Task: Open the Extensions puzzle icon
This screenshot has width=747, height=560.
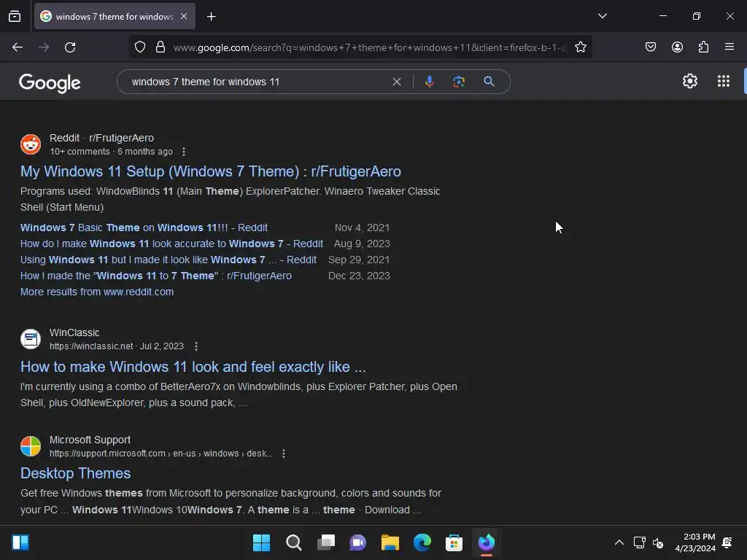Action: (x=703, y=47)
